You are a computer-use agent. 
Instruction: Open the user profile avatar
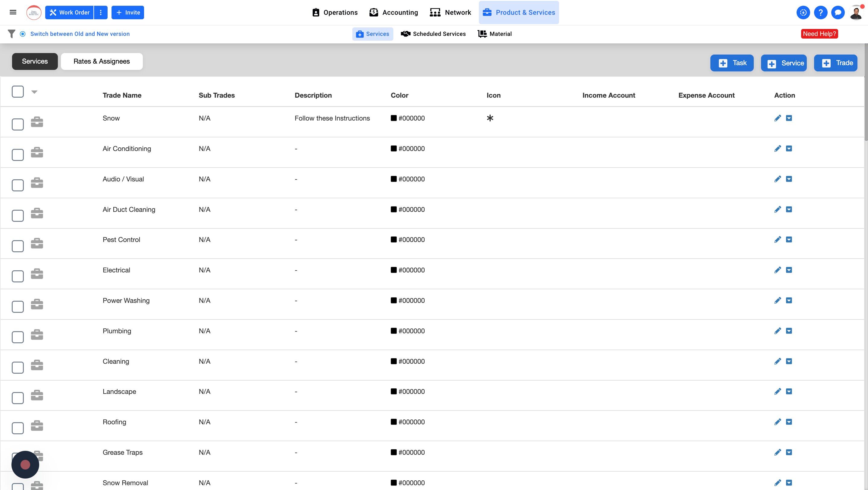[x=856, y=13]
